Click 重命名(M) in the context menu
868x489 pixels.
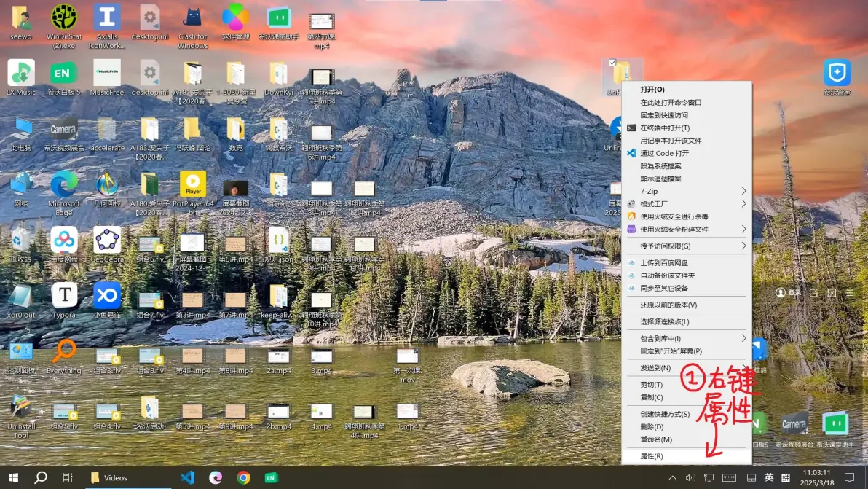coord(656,439)
